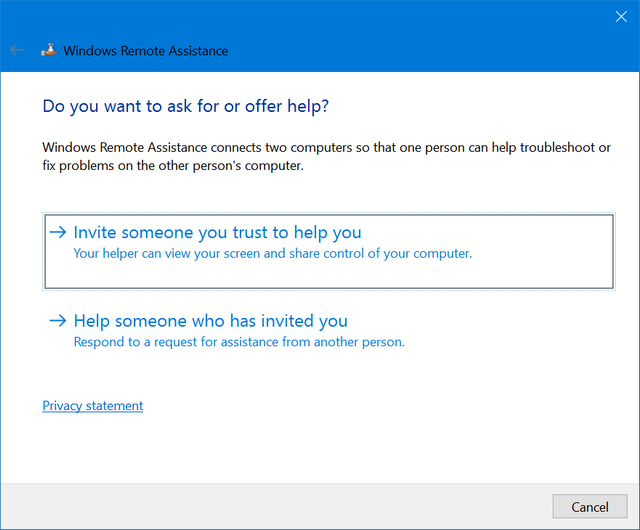Click the description paragraph about connecting two computers
Image resolution: width=640 pixels, height=530 pixels.
pyautogui.click(x=327, y=156)
